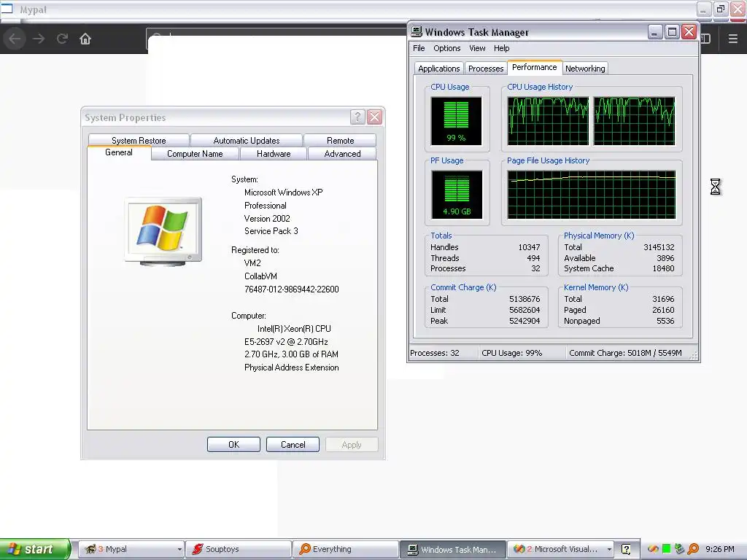Click the Physical Address Extension text
Viewport: 747px width, 560px height.
click(292, 367)
